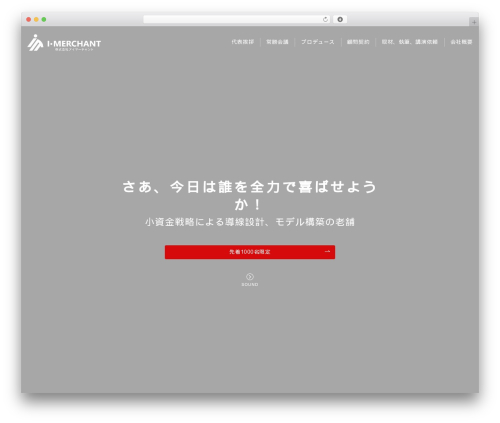Click the subheading 小資金戦略による導線設計、モデル構築の老舗
Viewport: 500px width, 423px height.
(250, 222)
